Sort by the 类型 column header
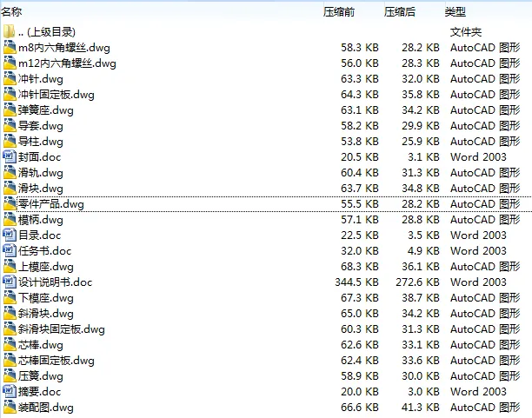This screenshot has height=418, width=532. tap(456, 12)
